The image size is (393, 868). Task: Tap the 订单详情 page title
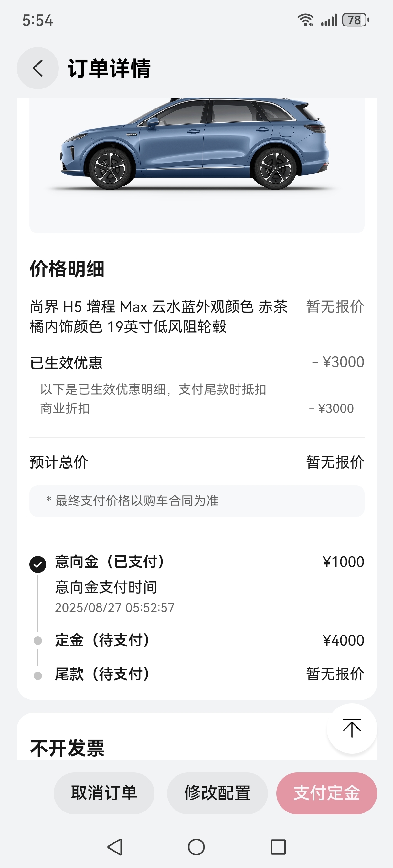(109, 68)
